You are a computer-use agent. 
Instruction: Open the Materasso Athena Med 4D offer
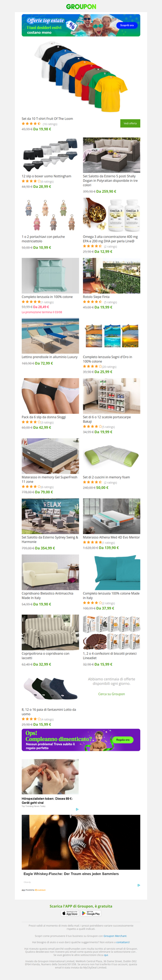[111, 537]
